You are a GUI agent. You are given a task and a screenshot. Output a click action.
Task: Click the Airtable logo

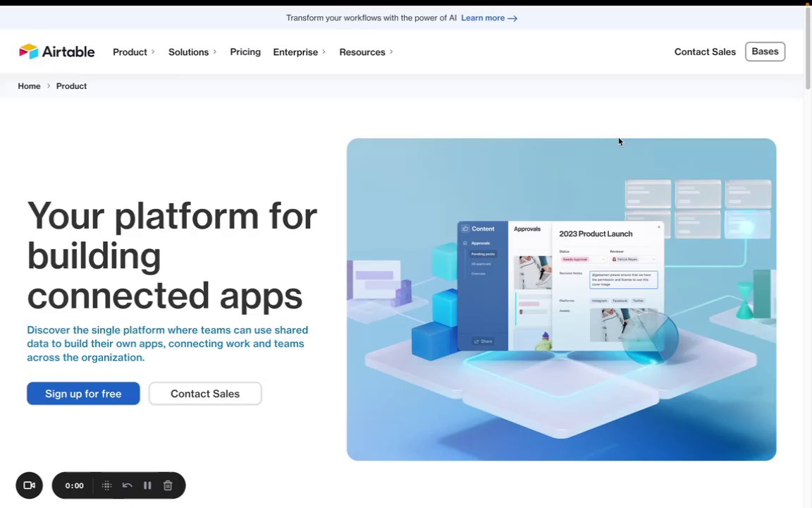(57, 52)
